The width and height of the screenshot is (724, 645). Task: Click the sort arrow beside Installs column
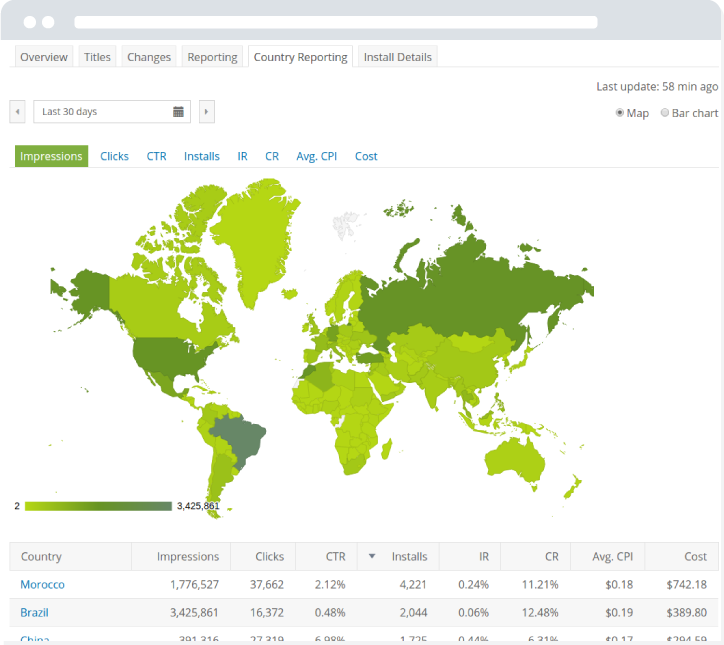point(373,556)
